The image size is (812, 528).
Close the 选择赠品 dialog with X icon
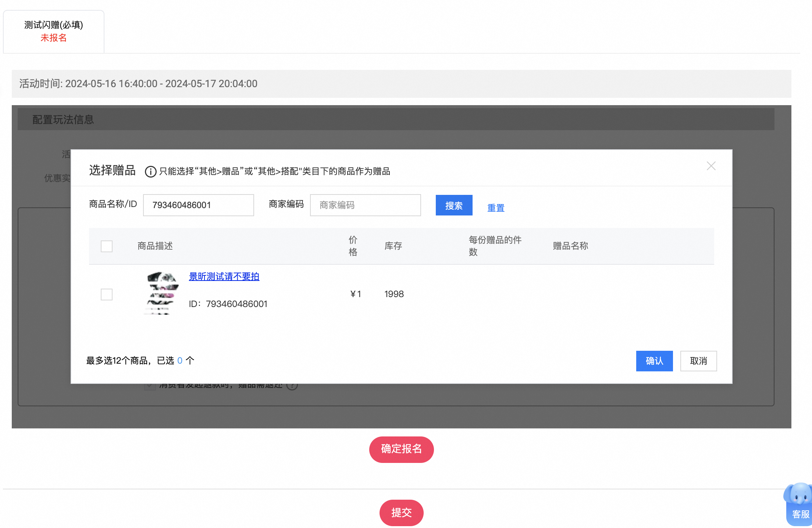711,166
